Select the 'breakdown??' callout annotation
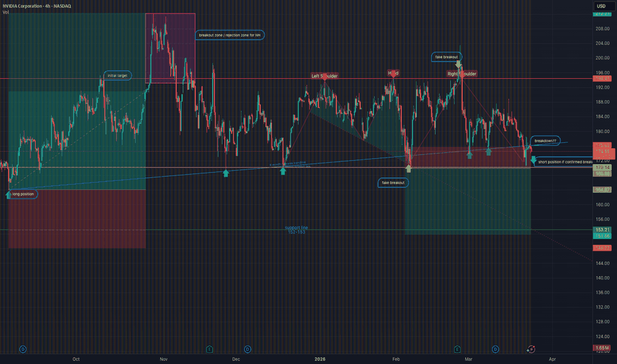This screenshot has height=364, width=617. [546, 141]
